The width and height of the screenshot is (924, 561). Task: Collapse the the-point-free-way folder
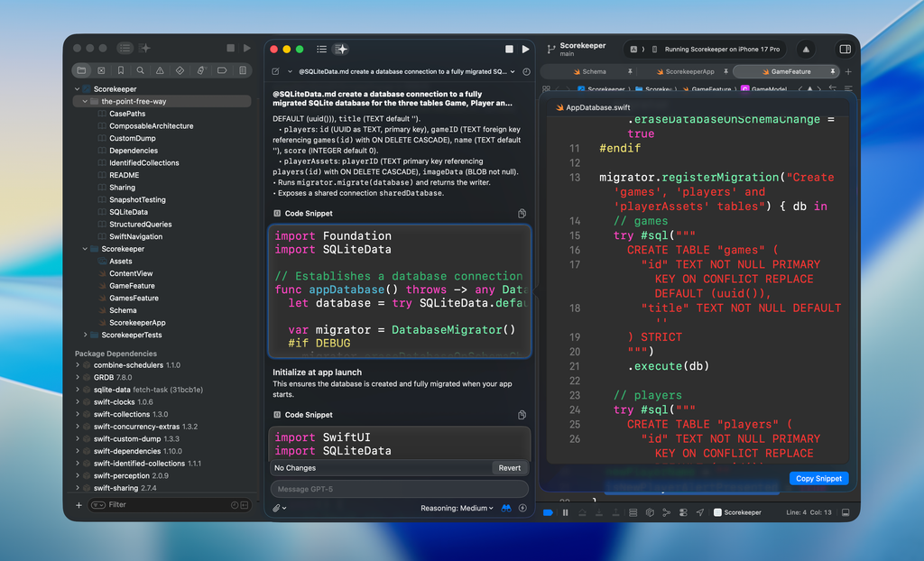[85, 102]
